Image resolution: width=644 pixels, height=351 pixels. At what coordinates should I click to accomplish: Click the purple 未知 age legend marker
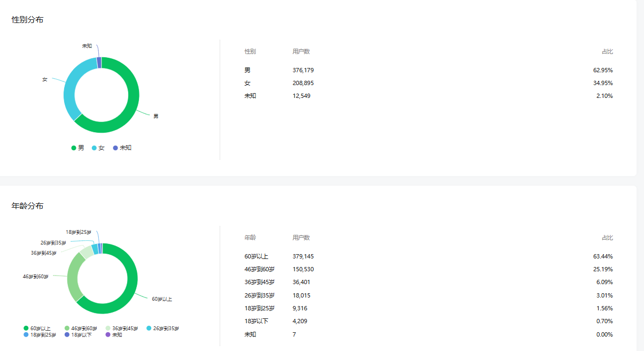[x=108, y=334]
